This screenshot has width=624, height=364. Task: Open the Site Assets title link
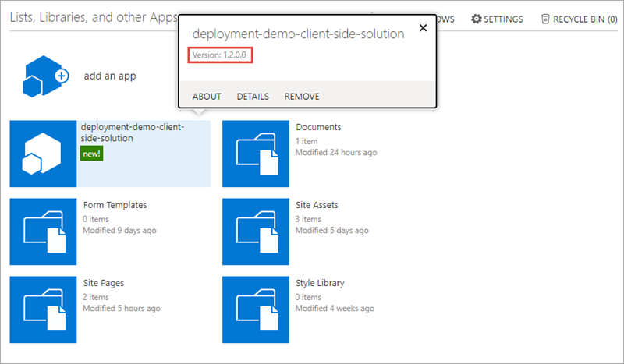point(317,205)
